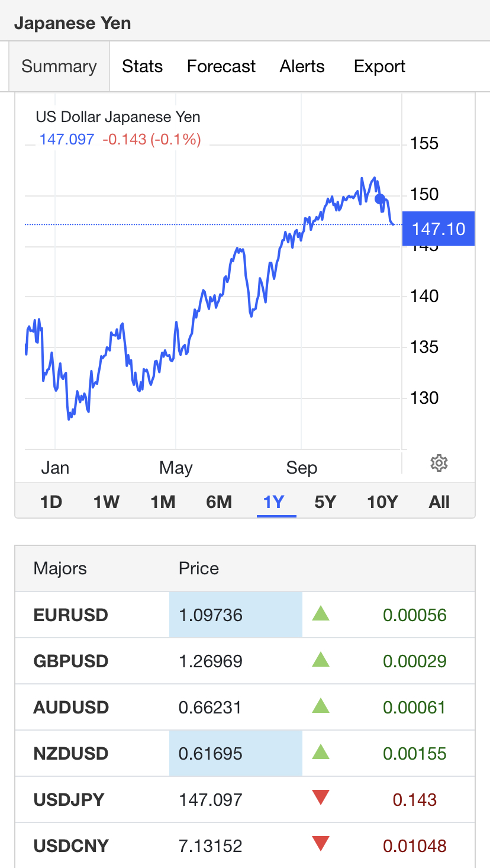490x868 pixels.
Task: Click the red down arrow for USDCNY
Action: (320, 844)
